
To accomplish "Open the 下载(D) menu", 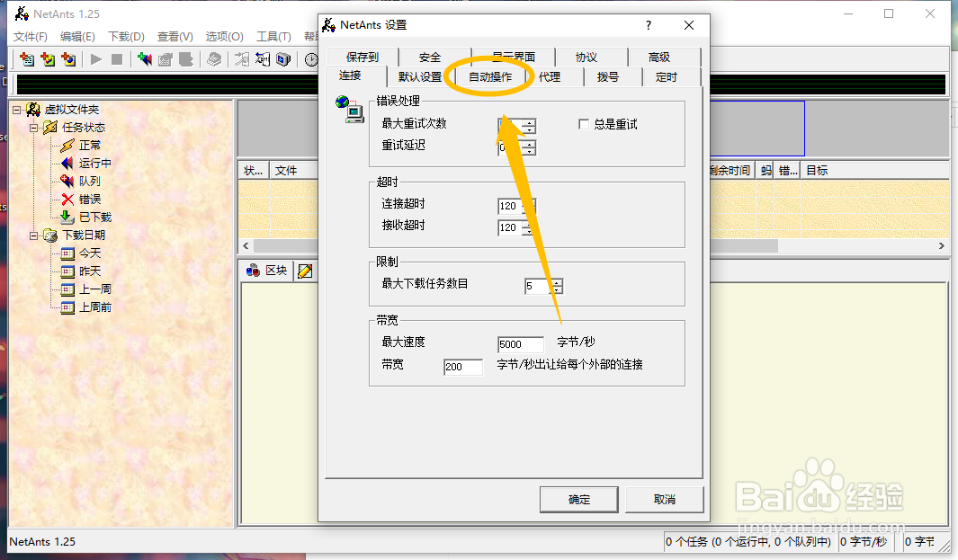I will coord(127,37).
